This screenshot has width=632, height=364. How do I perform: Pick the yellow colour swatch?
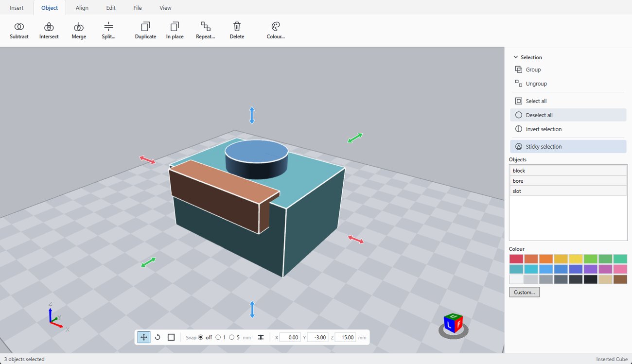pyautogui.click(x=576, y=259)
